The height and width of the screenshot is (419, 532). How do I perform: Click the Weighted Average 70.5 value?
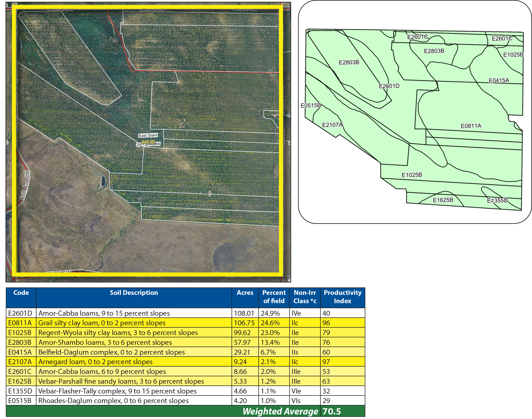332,411
